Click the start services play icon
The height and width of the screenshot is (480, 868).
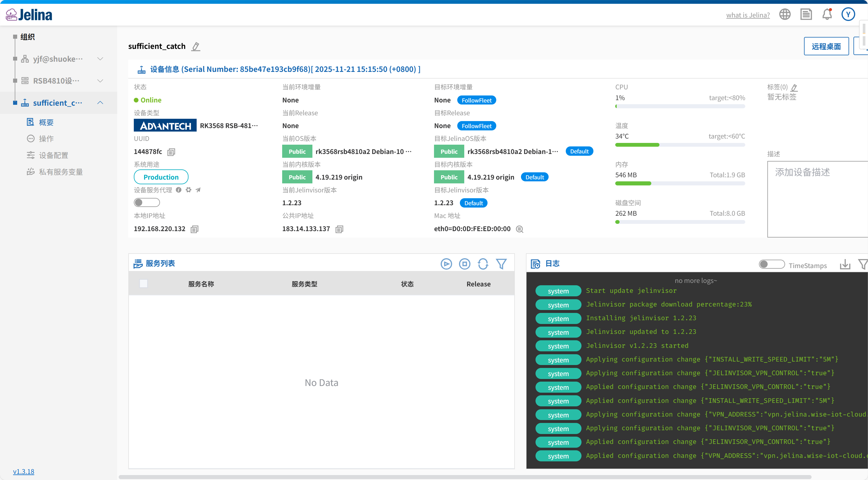pos(446,264)
